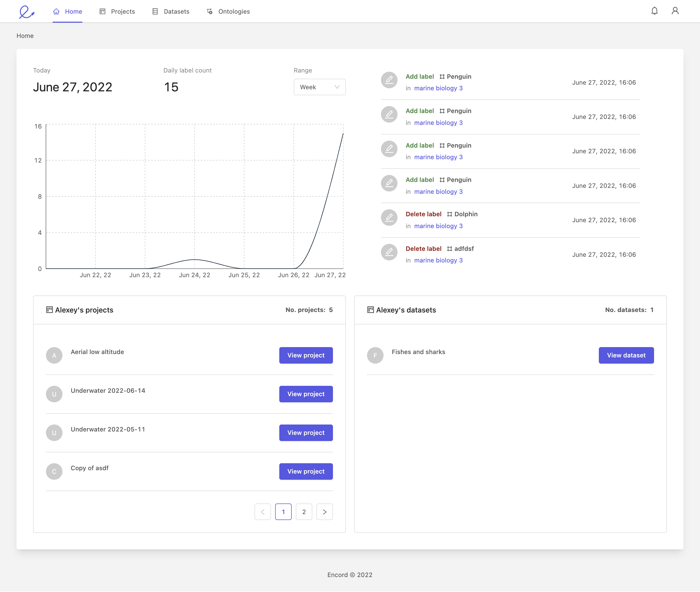View dataset Fishes and sharks
Image resolution: width=700 pixels, height=592 pixels.
pos(626,355)
